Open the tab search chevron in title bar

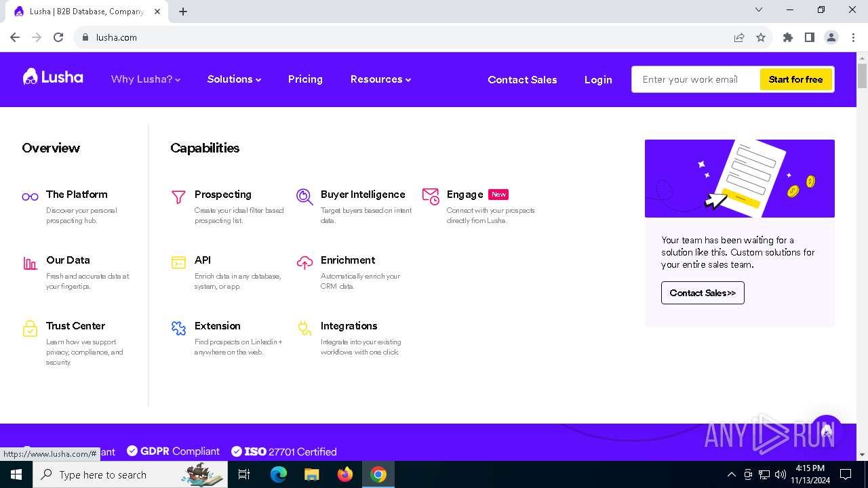pos(759,9)
